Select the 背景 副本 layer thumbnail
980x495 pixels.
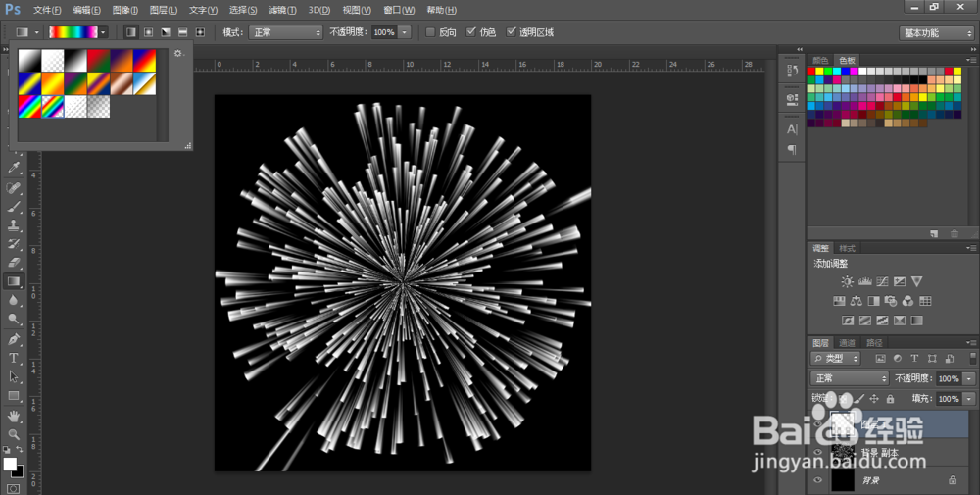pos(843,453)
